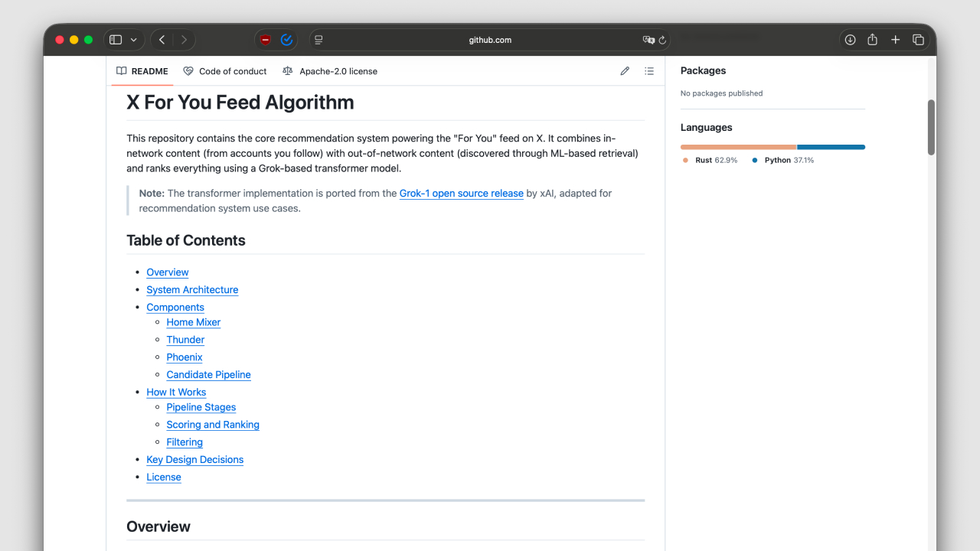Screen dimensions: 980x551
Task: Click the shield extension icon in the toolbar
Action: (265, 40)
